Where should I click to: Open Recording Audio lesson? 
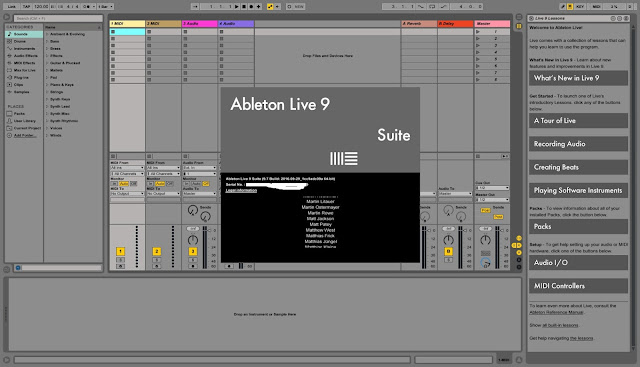pyautogui.click(x=578, y=144)
